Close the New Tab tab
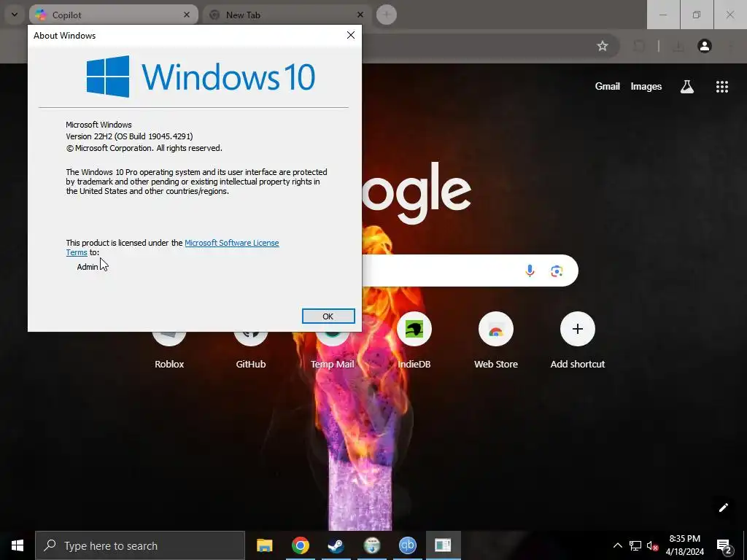 click(360, 15)
